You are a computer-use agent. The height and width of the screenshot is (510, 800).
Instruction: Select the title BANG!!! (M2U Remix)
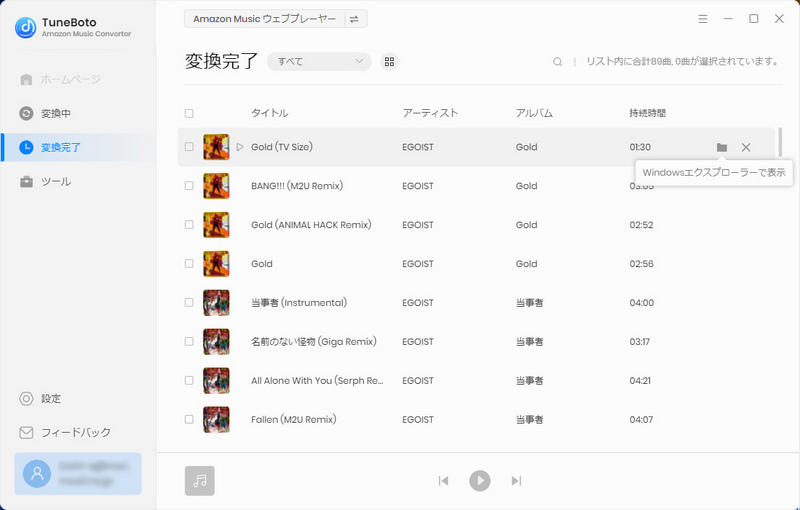point(297,186)
